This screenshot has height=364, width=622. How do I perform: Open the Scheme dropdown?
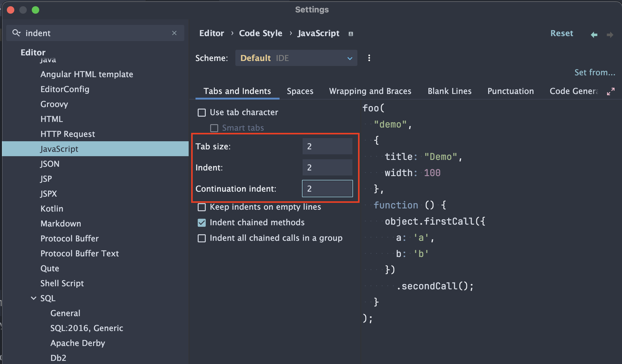(296, 58)
